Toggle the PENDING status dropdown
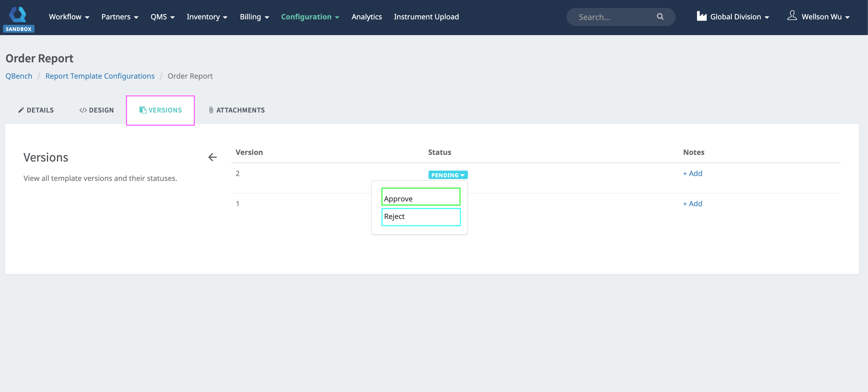 448,175
